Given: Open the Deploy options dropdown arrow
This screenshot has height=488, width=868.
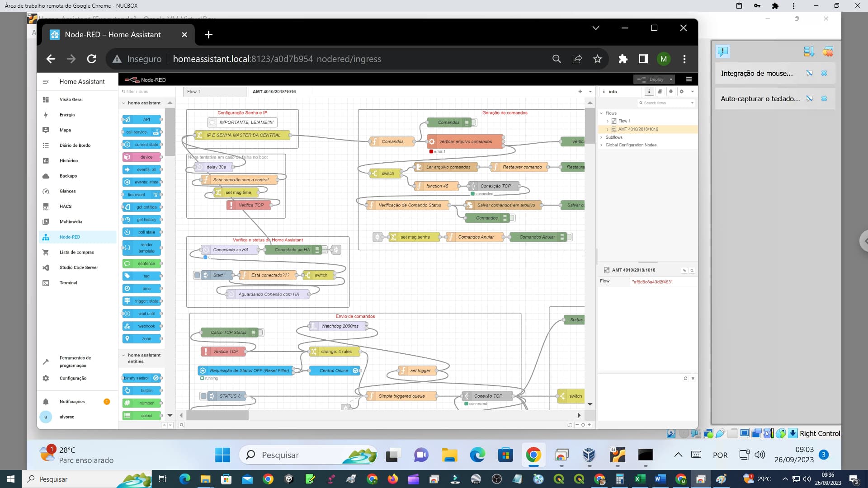Looking at the screenshot, I should (x=671, y=79).
